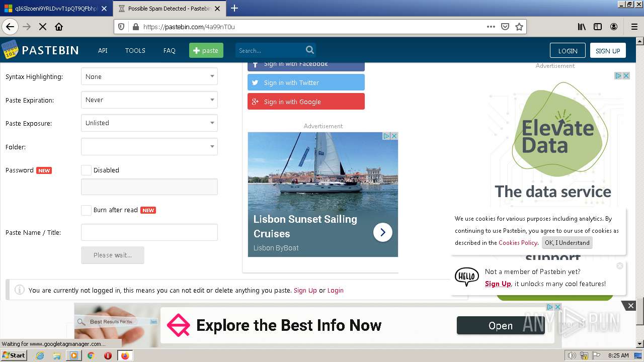The image size is (644, 362).
Task: Click Open on the bottom banner ad
Action: pos(501,325)
